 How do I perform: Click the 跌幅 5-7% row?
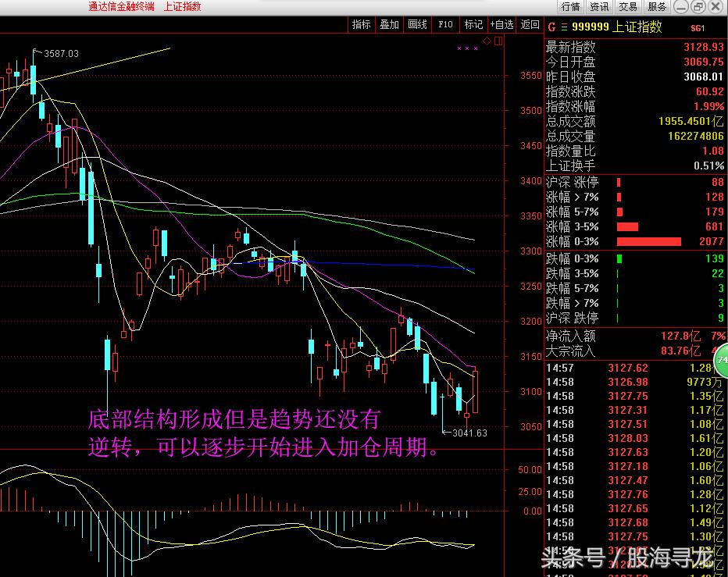coord(635,288)
